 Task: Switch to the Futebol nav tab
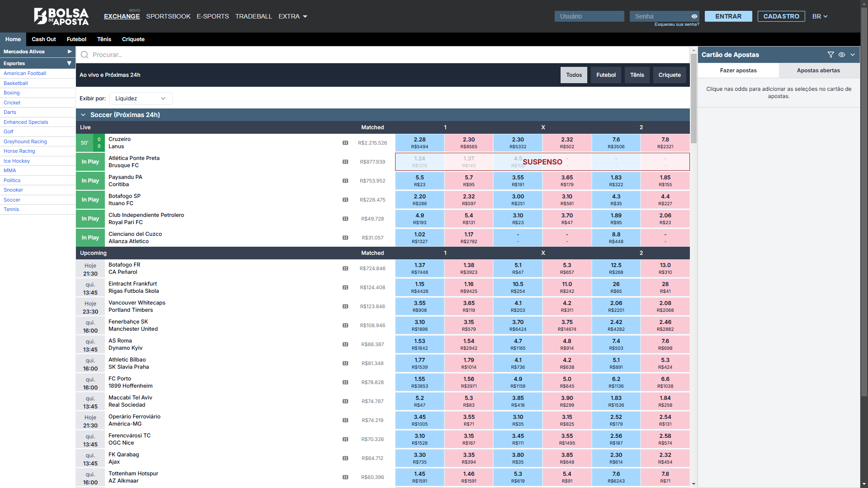76,39
